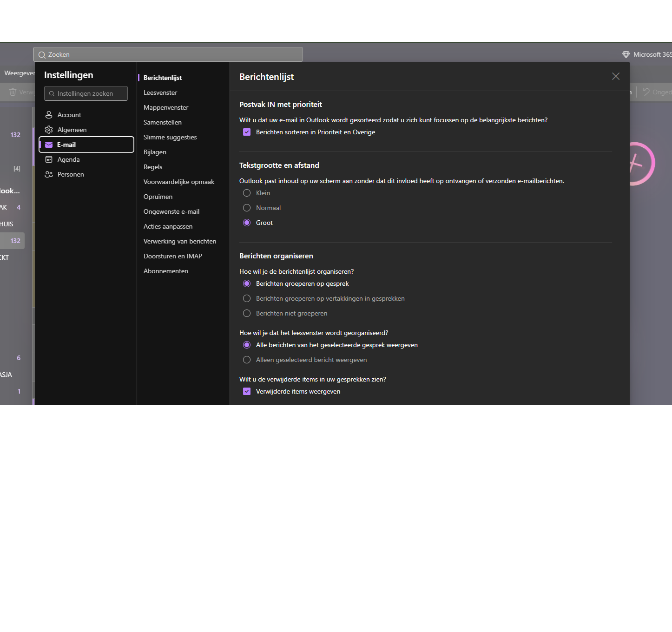Select the Groot text size option

(247, 223)
